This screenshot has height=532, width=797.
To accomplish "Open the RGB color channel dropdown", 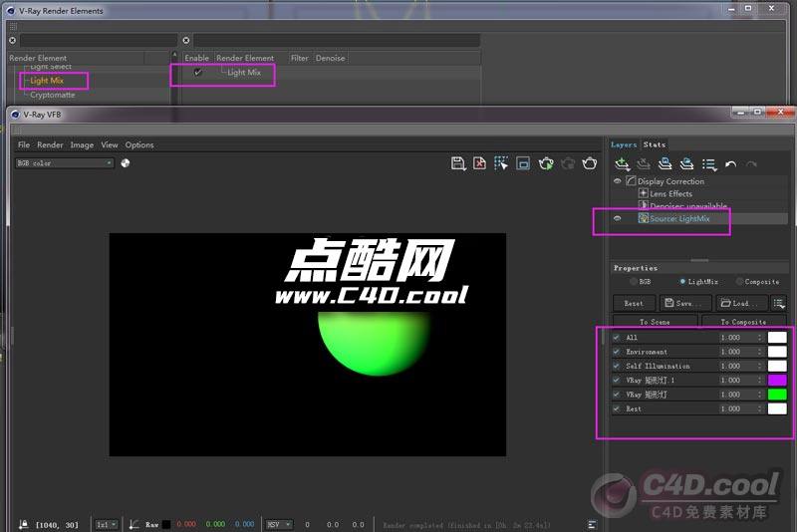I will pyautogui.click(x=64, y=163).
